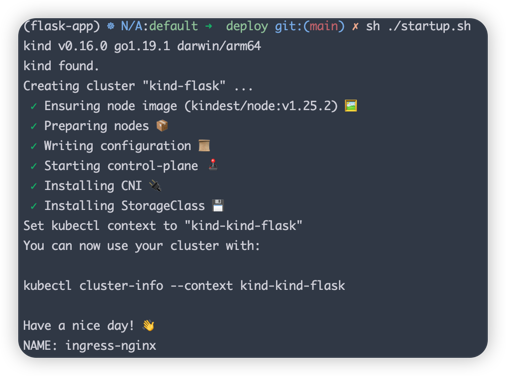The height and width of the screenshot is (376, 506).
Task: Click the kubectl cluster-info command line
Action: click(184, 286)
